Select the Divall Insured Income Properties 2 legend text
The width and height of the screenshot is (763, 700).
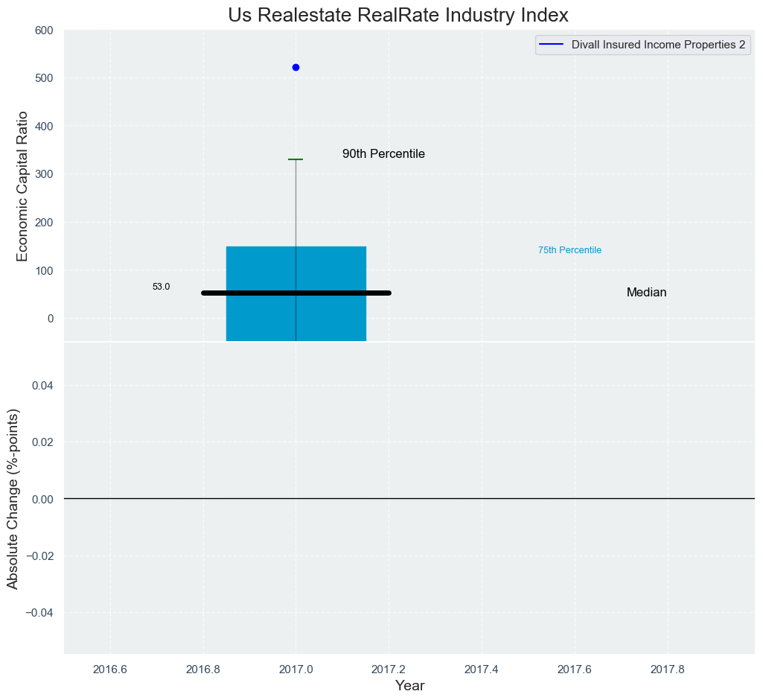point(658,45)
